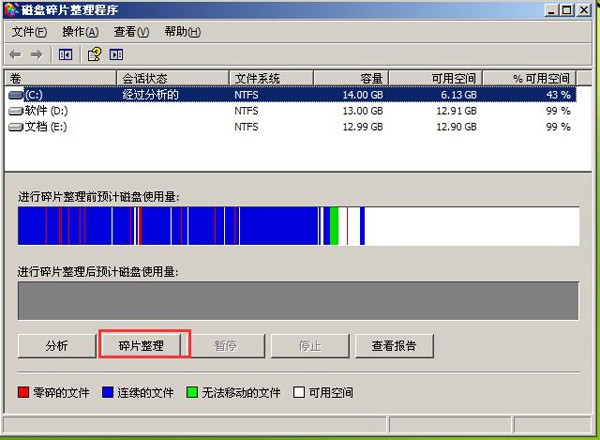This screenshot has height=440, width=600.
Task: Click the 6.13 GB free space value
Action: [x=458, y=95]
